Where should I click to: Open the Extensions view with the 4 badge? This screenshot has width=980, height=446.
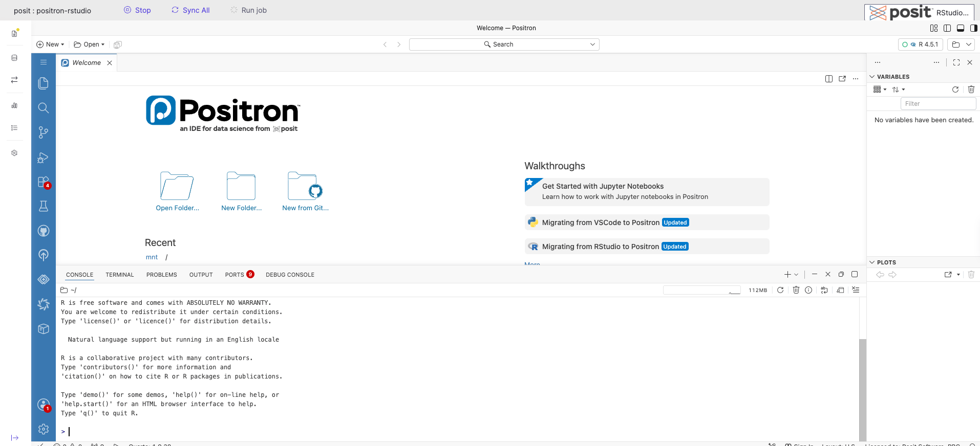tap(44, 182)
